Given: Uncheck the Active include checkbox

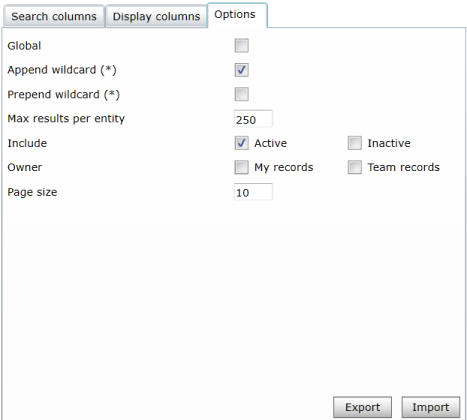Looking at the screenshot, I should click(242, 143).
